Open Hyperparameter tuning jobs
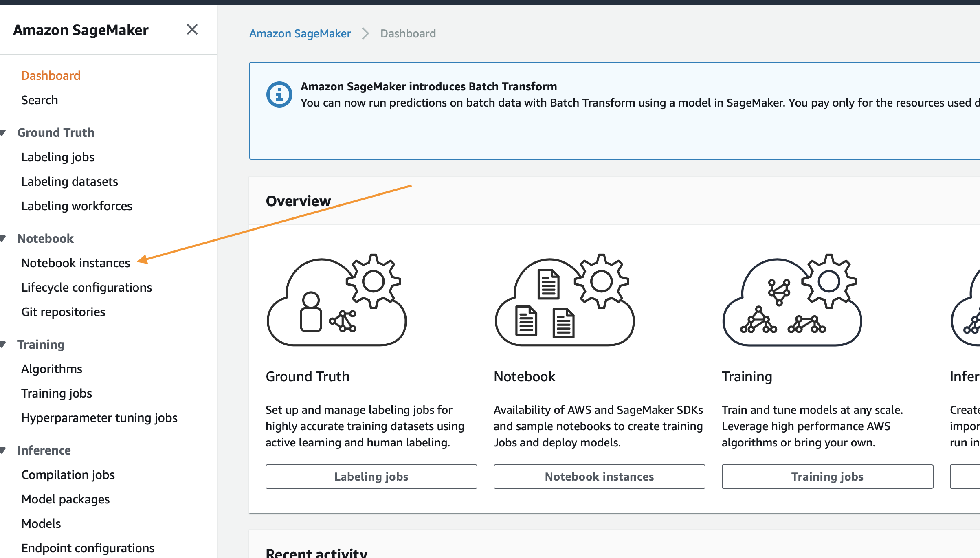Viewport: 980px width, 558px height. (99, 418)
